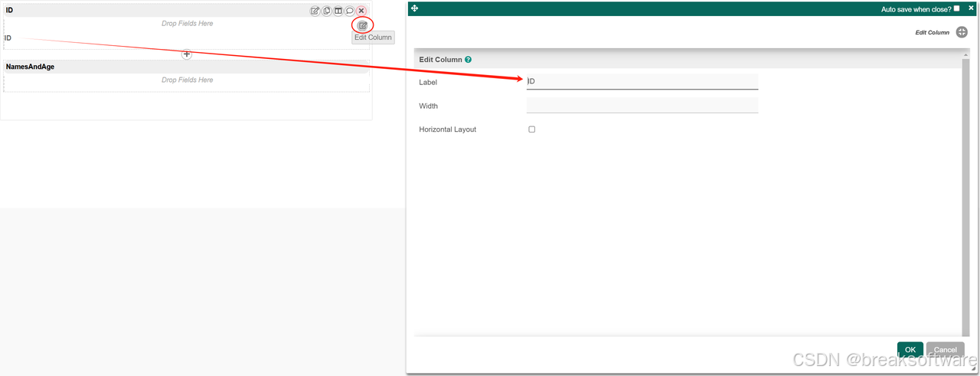Click the comment bubble icon in ID header
Image resolution: width=980 pixels, height=376 pixels.
tap(350, 11)
